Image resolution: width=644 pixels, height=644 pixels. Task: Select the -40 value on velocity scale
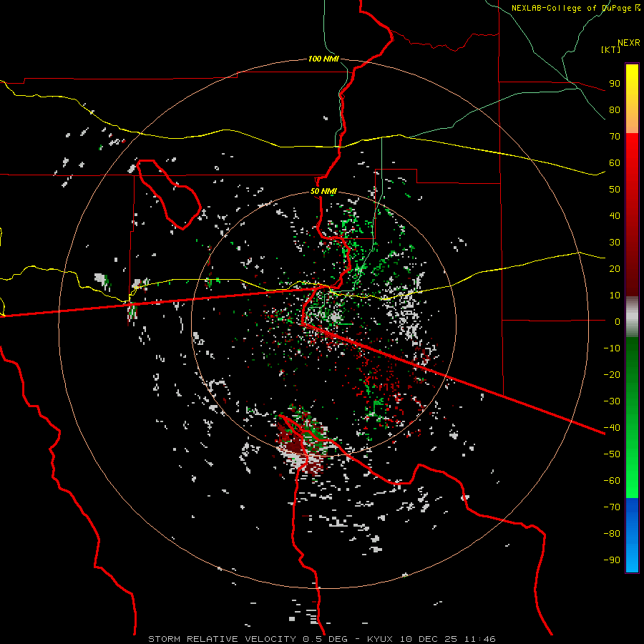point(612,428)
